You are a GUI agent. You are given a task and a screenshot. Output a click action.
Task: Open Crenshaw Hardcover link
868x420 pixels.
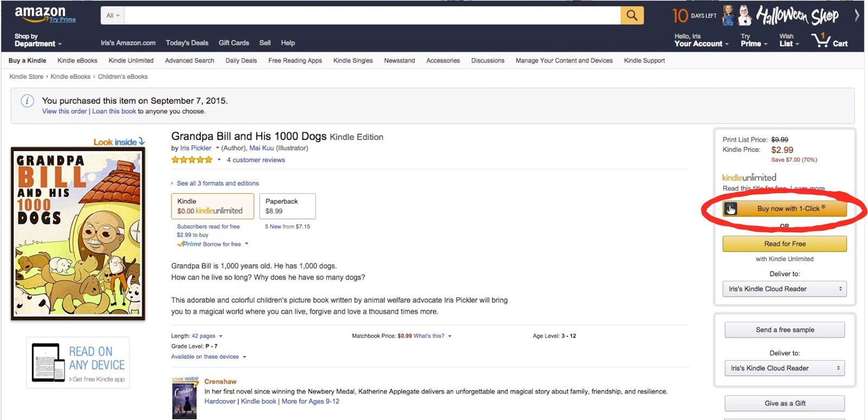pos(220,402)
